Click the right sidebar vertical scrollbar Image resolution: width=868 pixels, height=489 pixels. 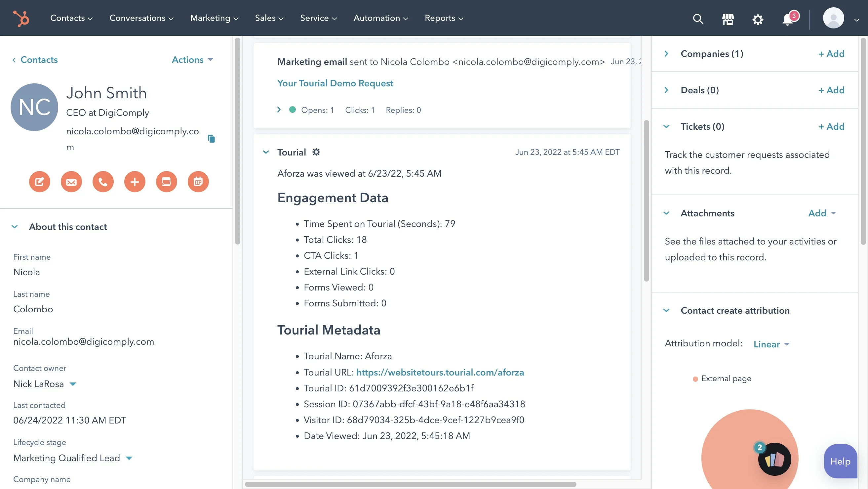click(x=863, y=141)
